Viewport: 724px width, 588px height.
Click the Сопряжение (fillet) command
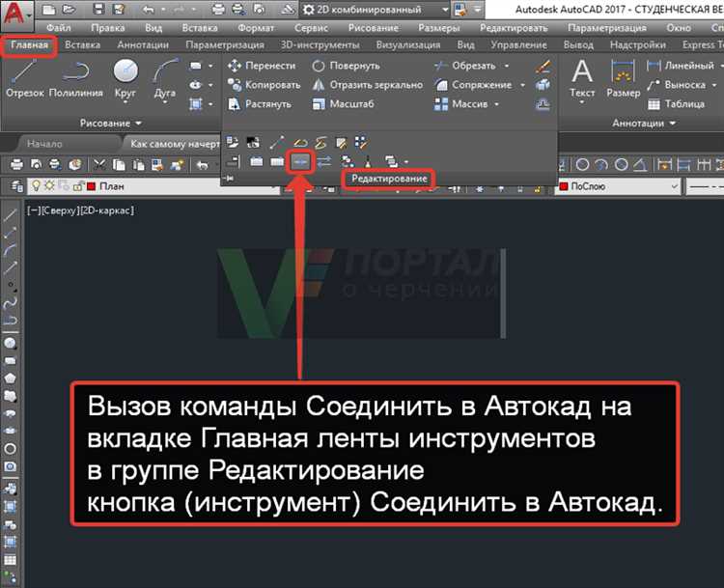(x=473, y=85)
